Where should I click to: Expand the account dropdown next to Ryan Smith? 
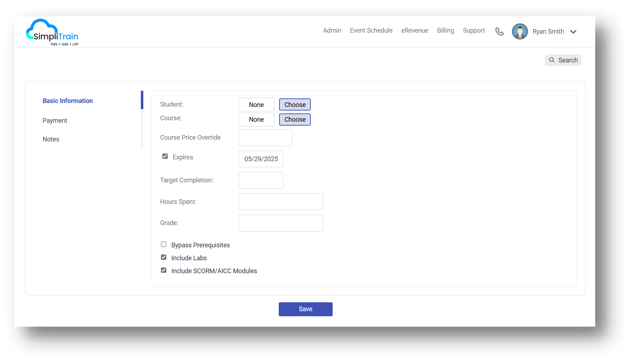(573, 32)
